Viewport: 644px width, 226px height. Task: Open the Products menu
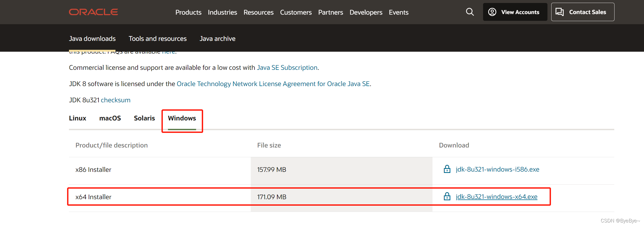[x=188, y=12]
